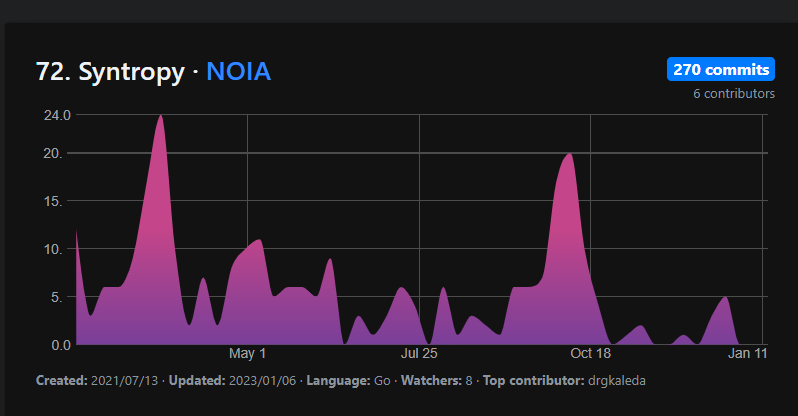The image size is (798, 416).
Task: Click the Updated date 2023/01/06
Action: [x=262, y=381]
